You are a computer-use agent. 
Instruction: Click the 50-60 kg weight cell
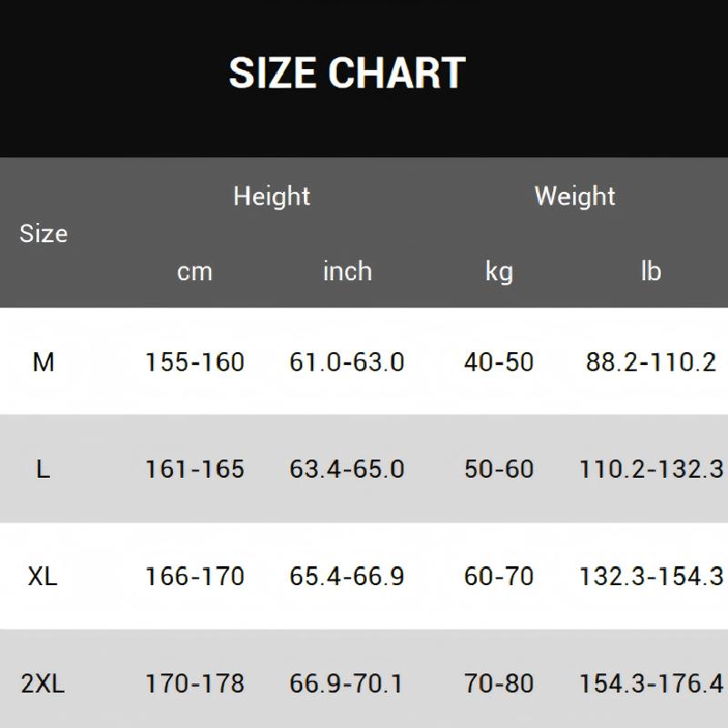click(x=499, y=470)
